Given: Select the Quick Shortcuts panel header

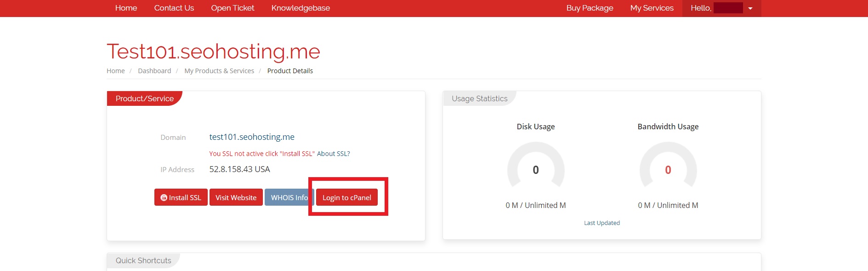Looking at the screenshot, I should [143, 260].
